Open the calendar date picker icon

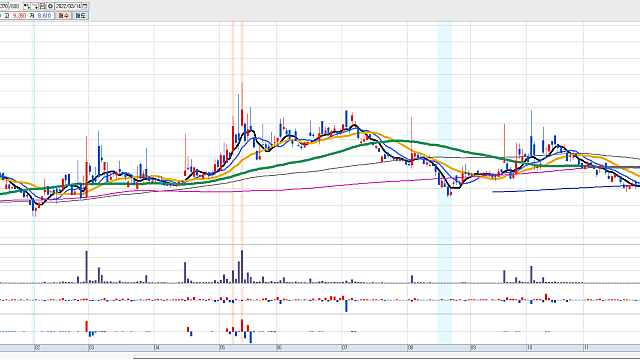(85, 6)
